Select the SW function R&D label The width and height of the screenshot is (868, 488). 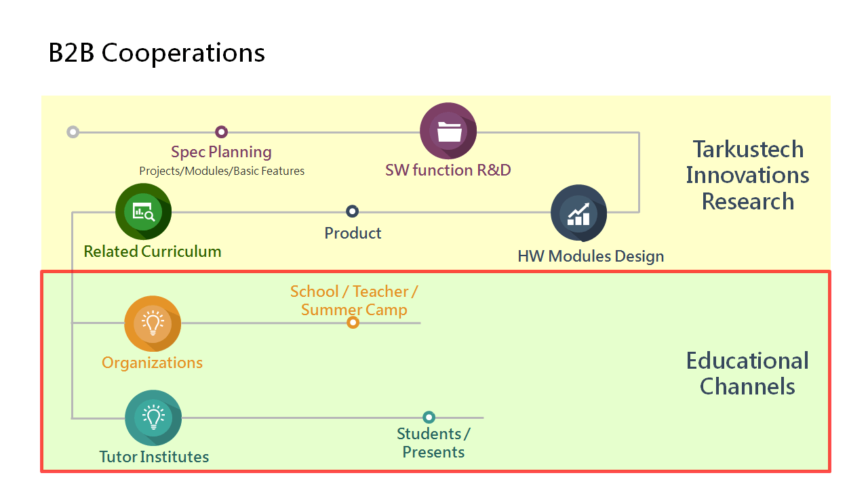tap(448, 170)
